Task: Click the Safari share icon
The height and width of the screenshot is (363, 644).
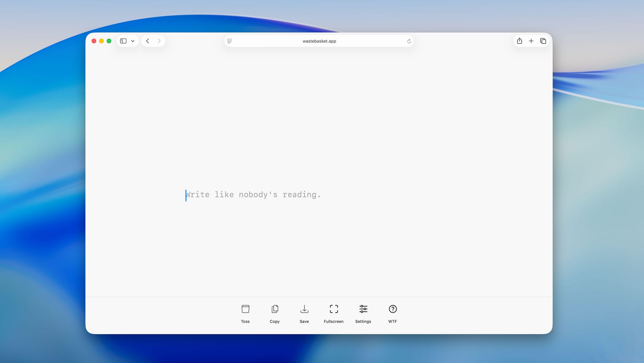Action: (x=519, y=41)
